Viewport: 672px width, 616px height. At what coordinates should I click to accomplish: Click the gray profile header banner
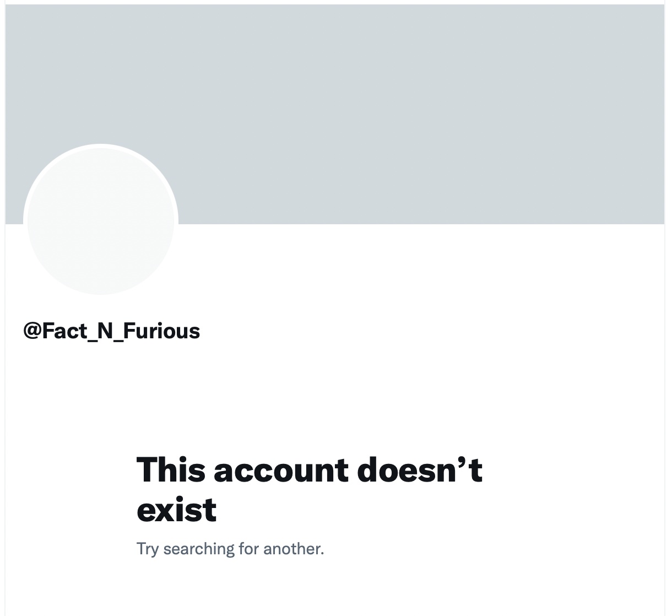[335, 114]
